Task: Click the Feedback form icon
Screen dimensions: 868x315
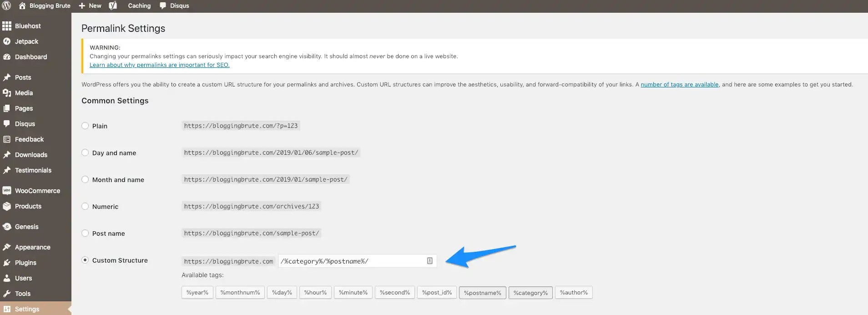Action: [x=7, y=139]
